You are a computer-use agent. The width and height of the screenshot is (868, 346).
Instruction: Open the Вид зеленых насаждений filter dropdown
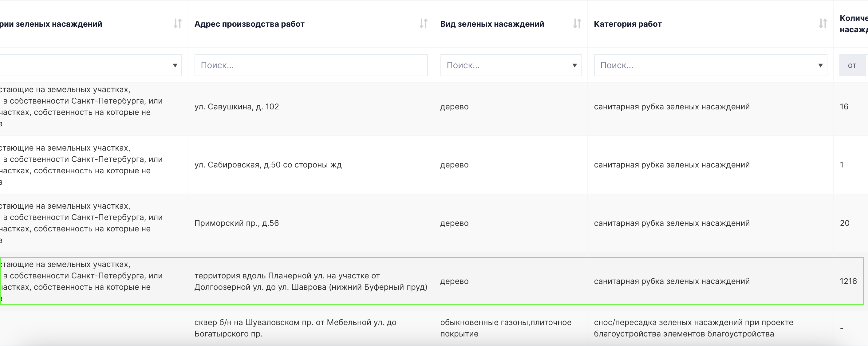click(574, 65)
